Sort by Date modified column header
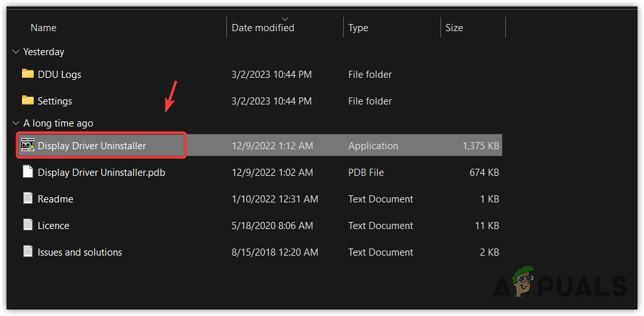The image size is (644, 316). [263, 28]
